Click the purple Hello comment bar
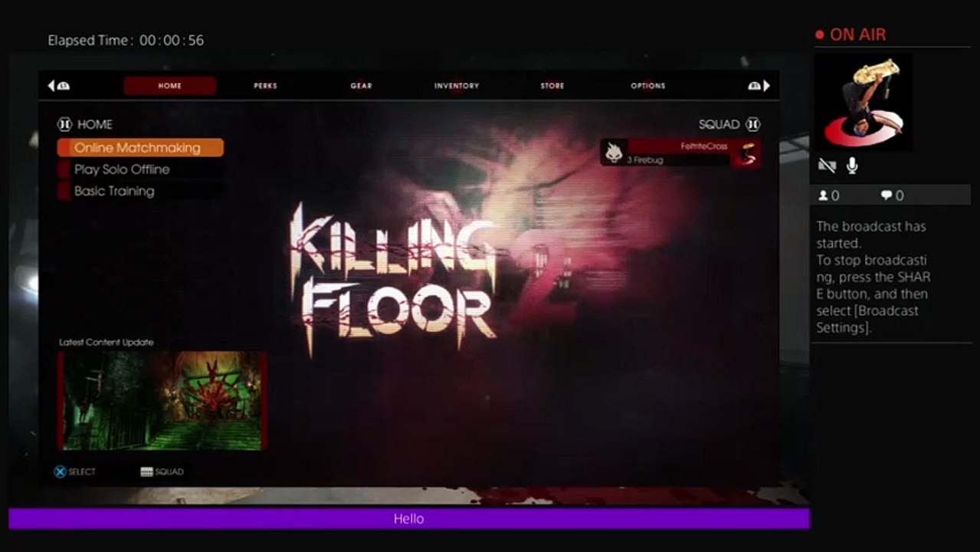This screenshot has height=552, width=980. (x=409, y=519)
